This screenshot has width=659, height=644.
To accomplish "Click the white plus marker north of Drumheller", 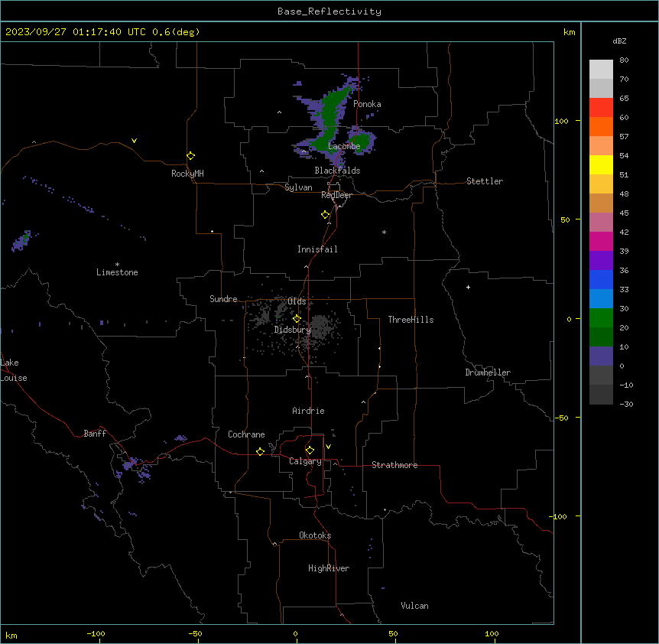I will coord(468,287).
